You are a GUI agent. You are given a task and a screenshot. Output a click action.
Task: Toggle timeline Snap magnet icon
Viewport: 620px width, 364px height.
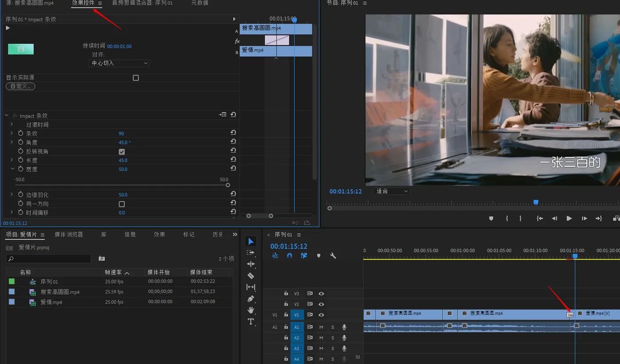pyautogui.click(x=290, y=256)
